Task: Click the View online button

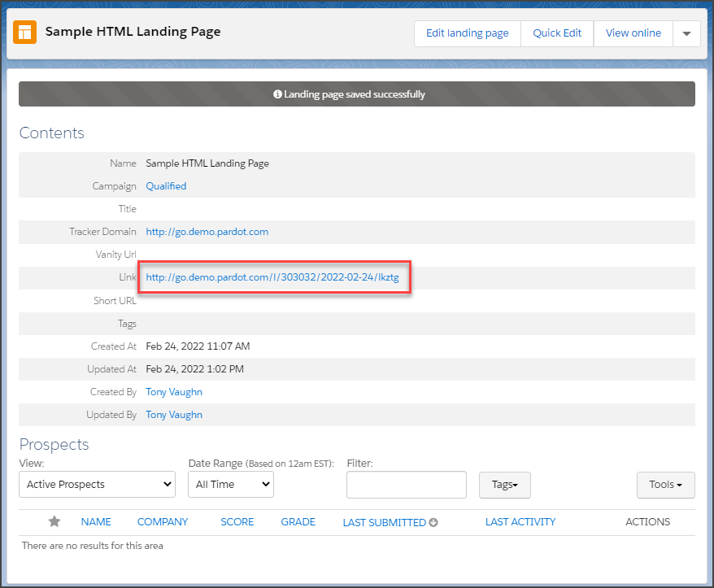Action: (x=633, y=33)
